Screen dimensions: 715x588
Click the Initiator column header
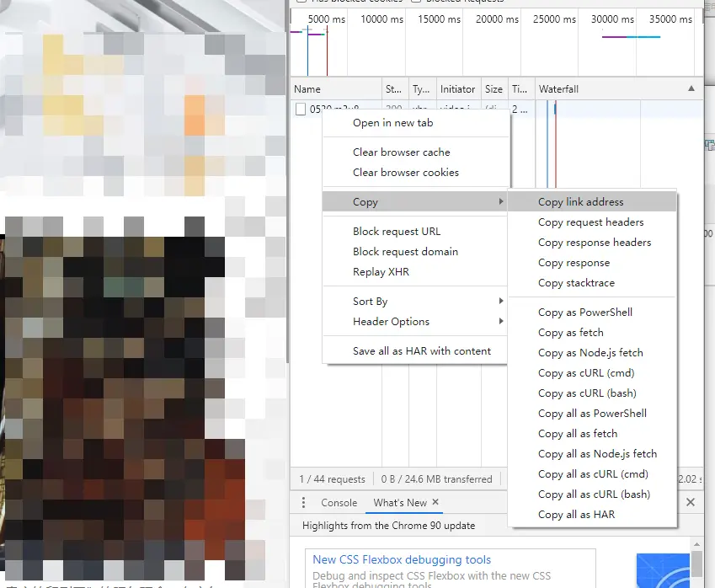click(x=458, y=89)
